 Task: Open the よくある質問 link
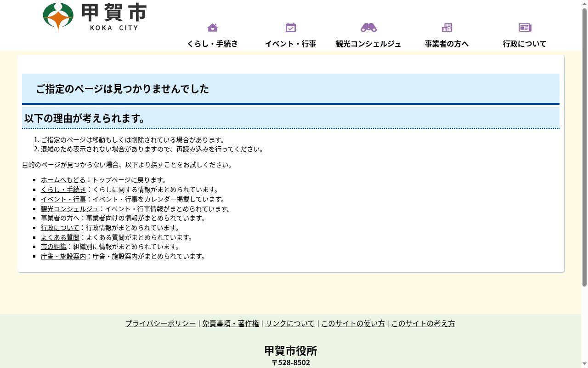[x=60, y=237]
